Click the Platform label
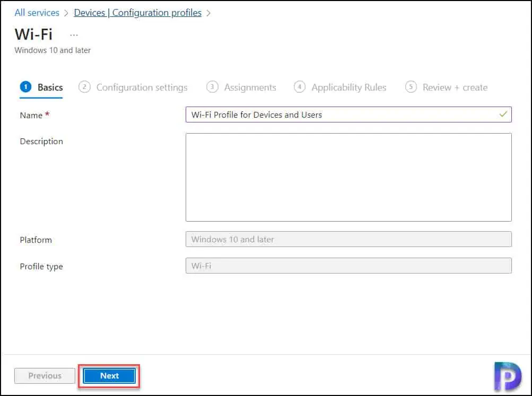This screenshot has height=396, width=532. 36,240
